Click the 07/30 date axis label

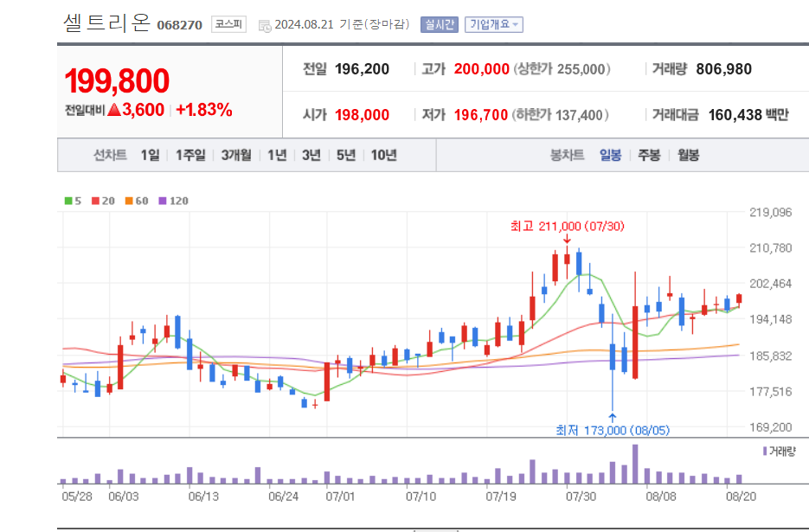point(581,497)
